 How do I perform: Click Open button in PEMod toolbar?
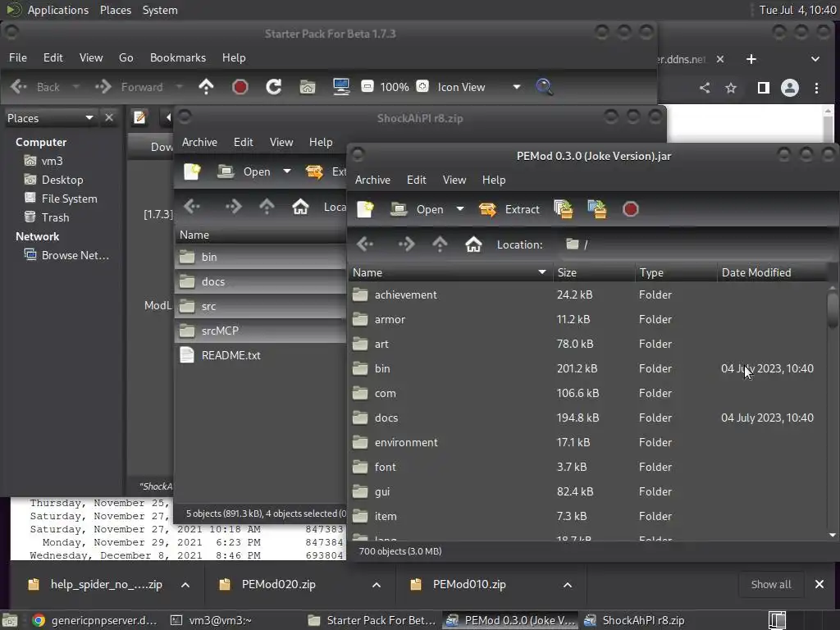pos(418,209)
